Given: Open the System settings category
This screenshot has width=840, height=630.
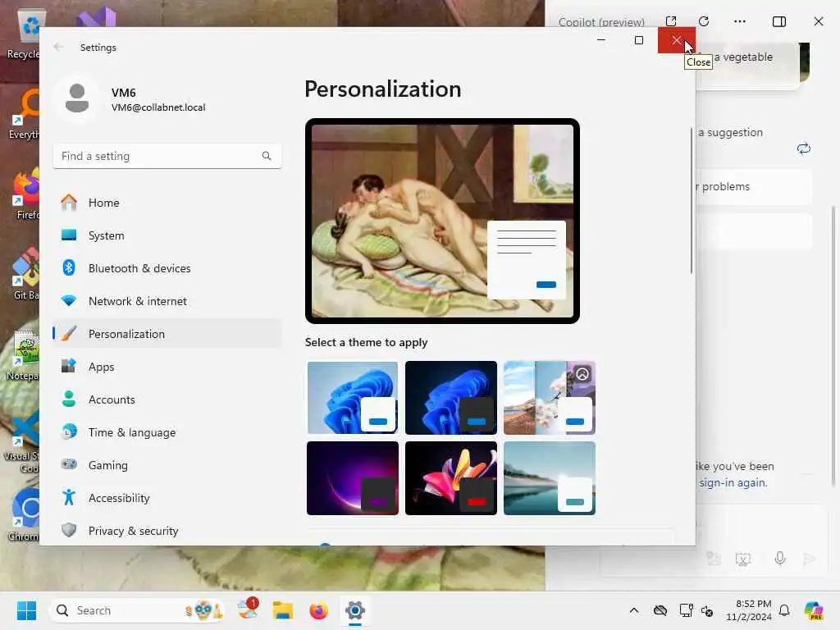Looking at the screenshot, I should [x=167, y=235].
